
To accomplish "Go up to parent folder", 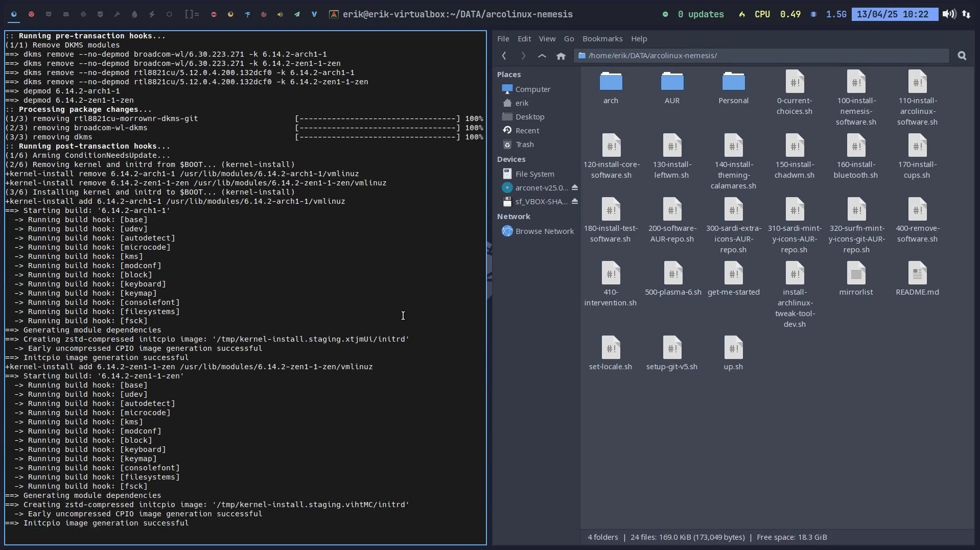I will point(542,56).
